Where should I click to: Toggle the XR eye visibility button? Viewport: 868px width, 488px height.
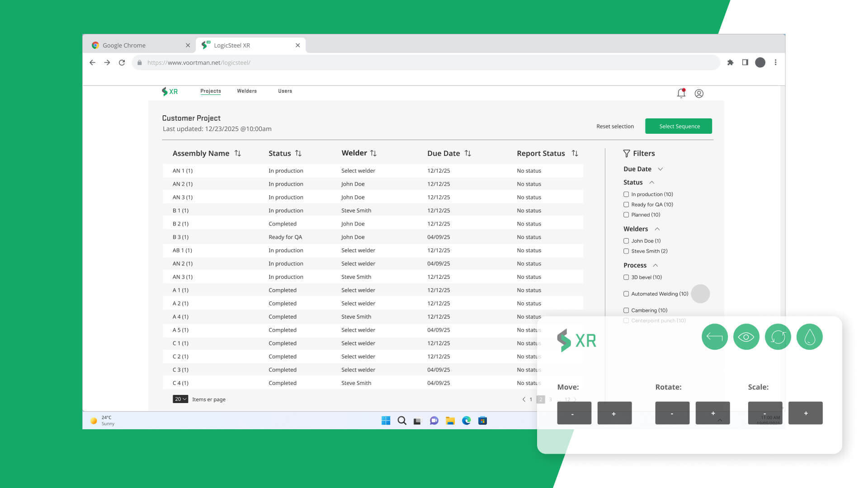click(746, 337)
